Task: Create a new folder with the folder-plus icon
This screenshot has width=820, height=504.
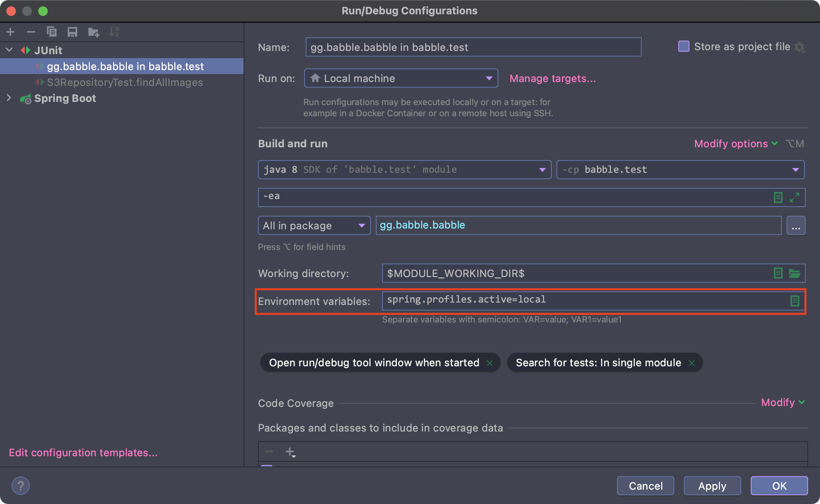Action: pyautogui.click(x=94, y=32)
